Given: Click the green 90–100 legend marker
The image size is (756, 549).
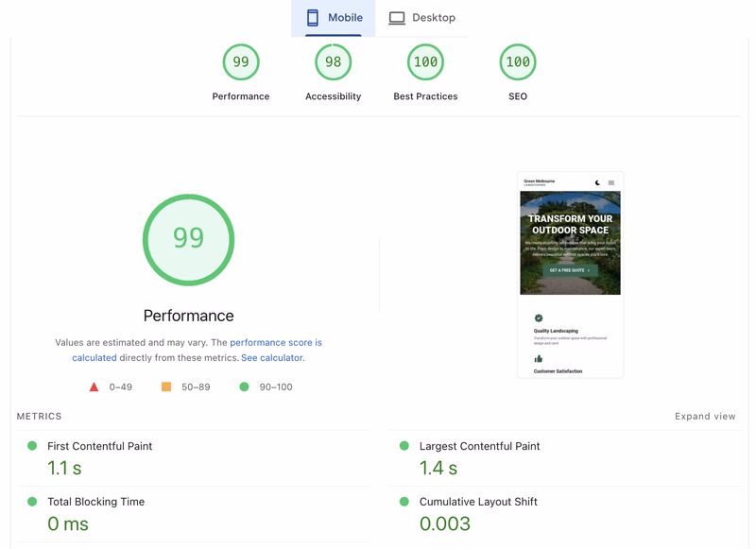Looking at the screenshot, I should [x=245, y=386].
